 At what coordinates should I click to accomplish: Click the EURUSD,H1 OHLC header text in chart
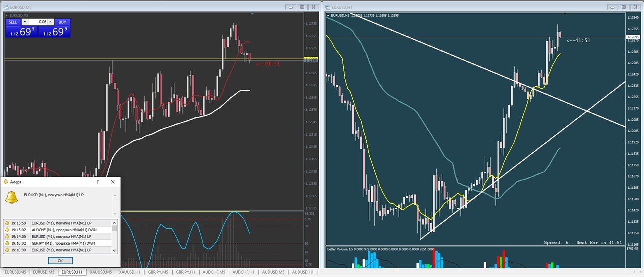tap(365, 15)
